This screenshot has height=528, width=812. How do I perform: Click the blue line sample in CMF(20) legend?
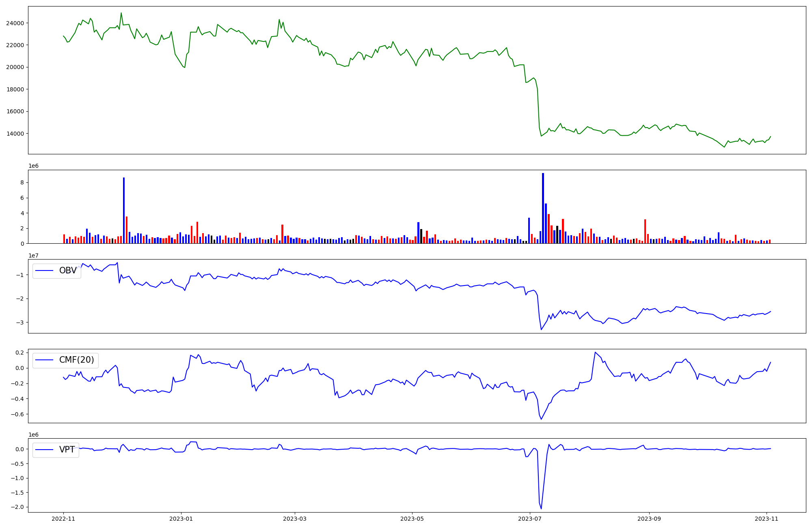coord(45,360)
